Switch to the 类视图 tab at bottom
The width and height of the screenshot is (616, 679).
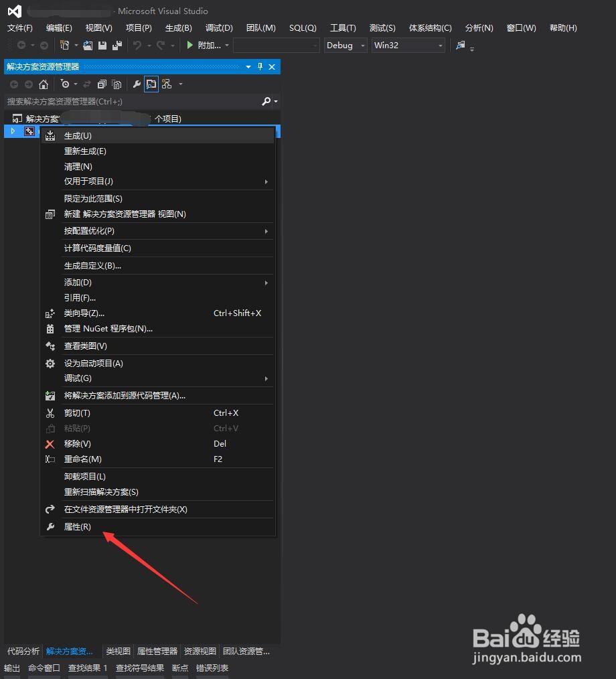(118, 650)
